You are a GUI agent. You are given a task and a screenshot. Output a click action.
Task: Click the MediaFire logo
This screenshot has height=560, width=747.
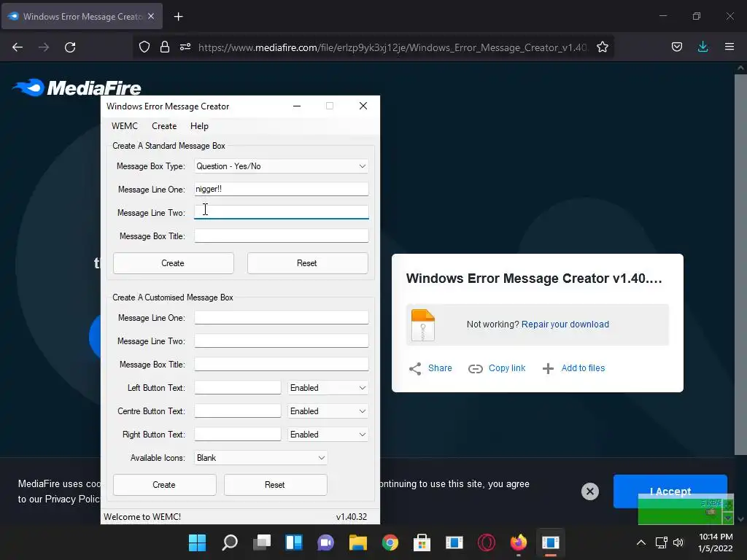pyautogui.click(x=77, y=87)
